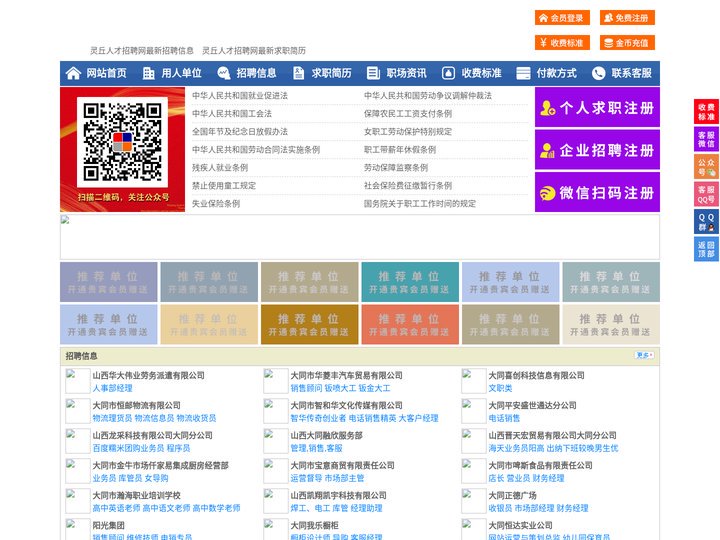Click the red 收费标准 side floating icon
The width and height of the screenshot is (720, 540).
tap(706, 112)
